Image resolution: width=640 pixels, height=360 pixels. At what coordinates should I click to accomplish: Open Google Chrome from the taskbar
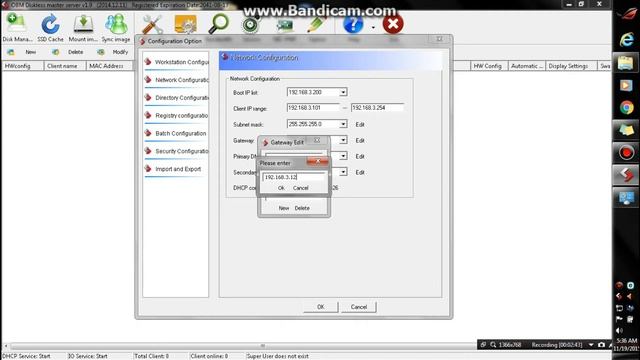click(x=626, y=108)
